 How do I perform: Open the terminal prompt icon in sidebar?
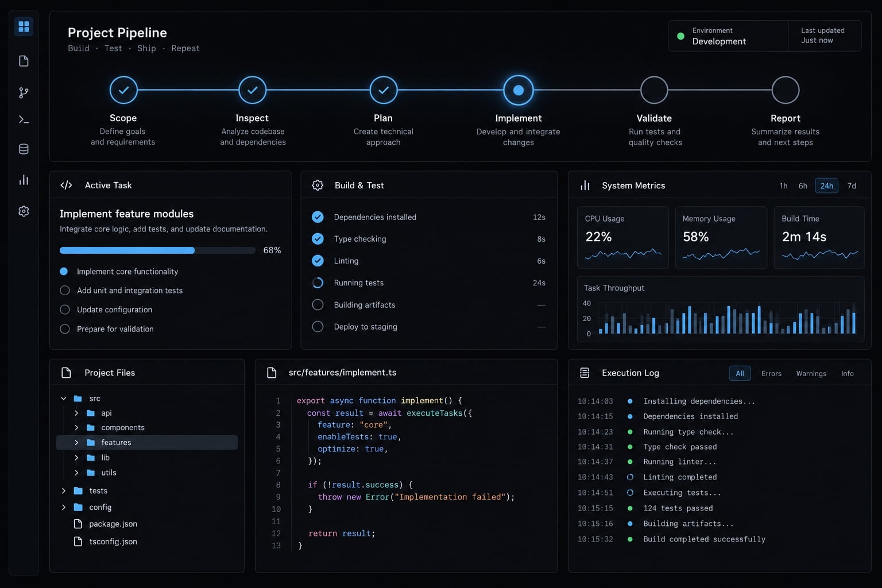pyautogui.click(x=24, y=120)
